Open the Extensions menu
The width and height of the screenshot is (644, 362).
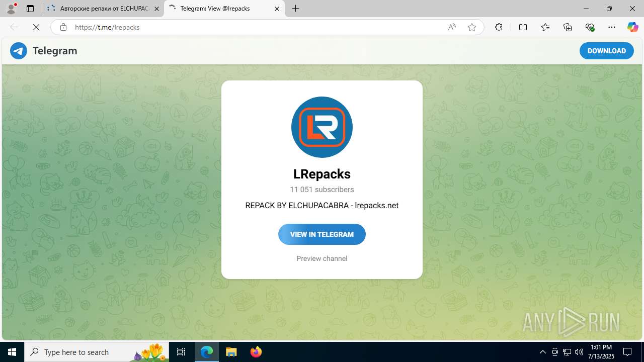(499, 27)
